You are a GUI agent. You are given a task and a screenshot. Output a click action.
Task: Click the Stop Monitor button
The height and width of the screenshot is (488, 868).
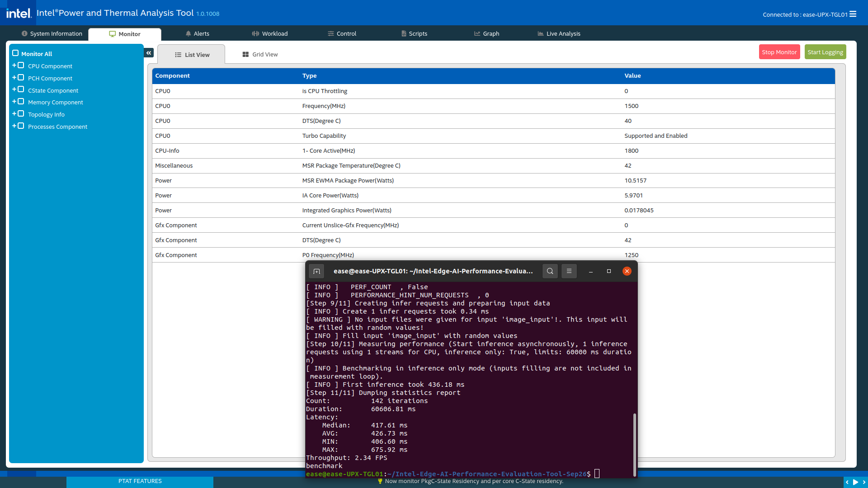pos(779,52)
